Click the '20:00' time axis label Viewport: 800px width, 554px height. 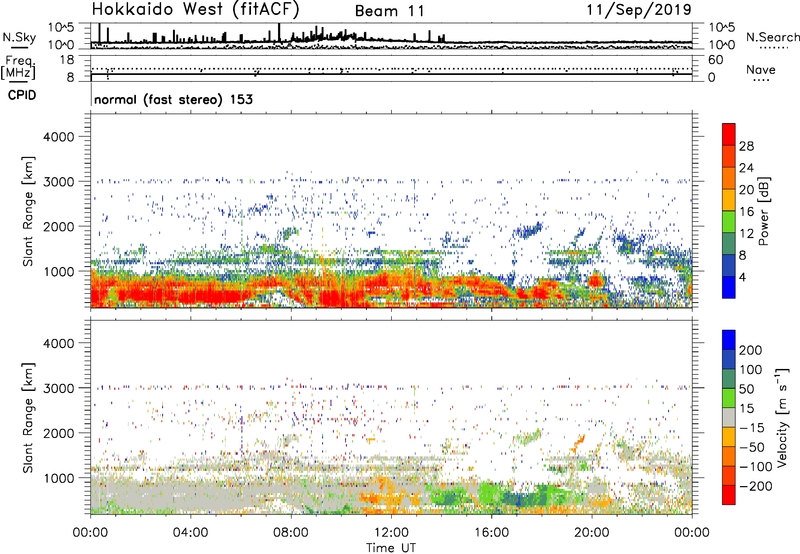point(592,533)
